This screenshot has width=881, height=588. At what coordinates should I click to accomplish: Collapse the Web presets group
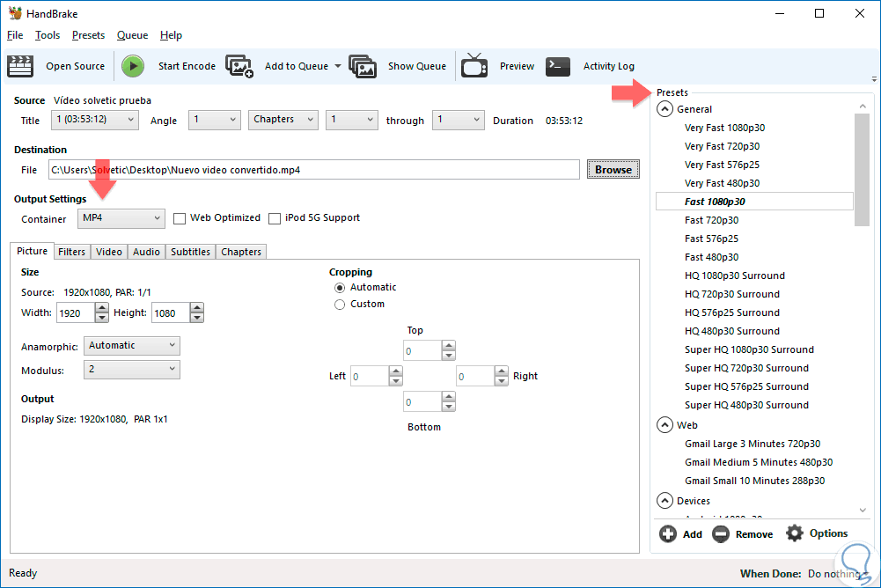pyautogui.click(x=664, y=425)
